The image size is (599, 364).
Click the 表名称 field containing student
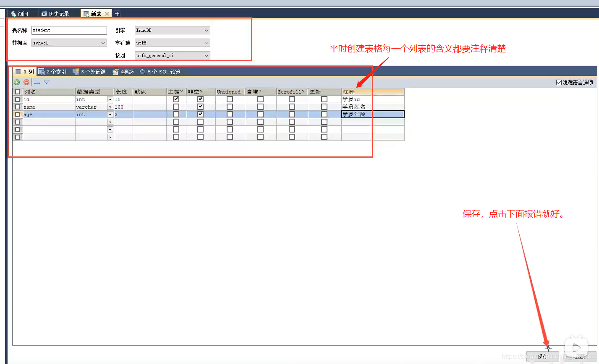[69, 30]
